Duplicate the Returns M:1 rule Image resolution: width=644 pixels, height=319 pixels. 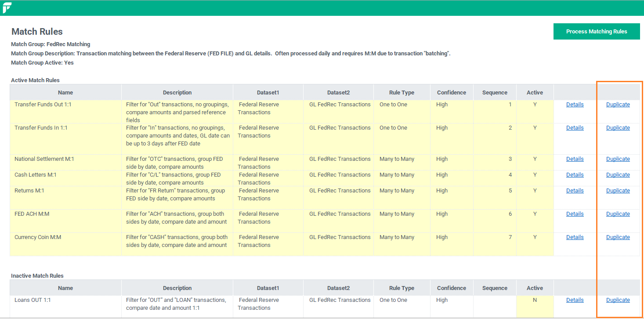[x=618, y=191]
